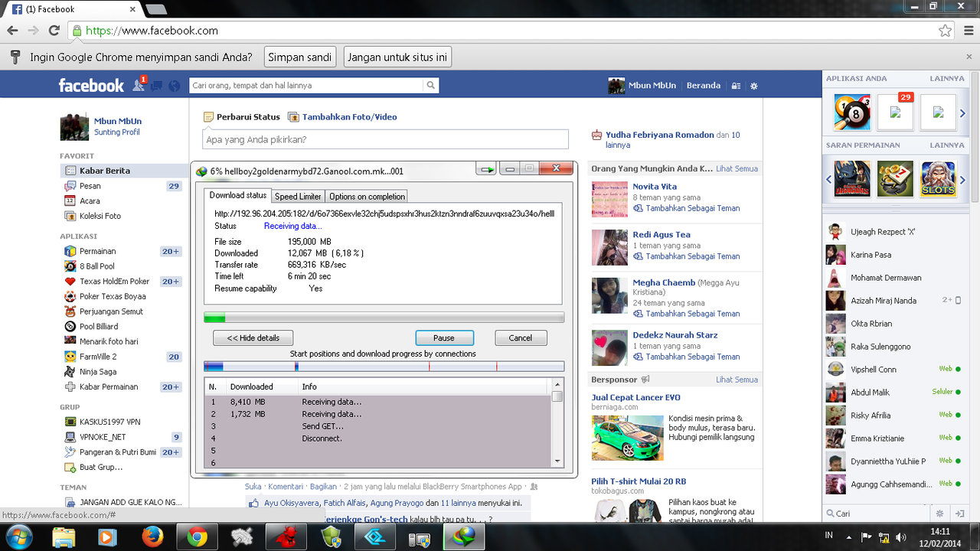The height and width of the screenshot is (551, 980).
Task: Open privacy shortcuts icon in header
Action: (x=736, y=86)
